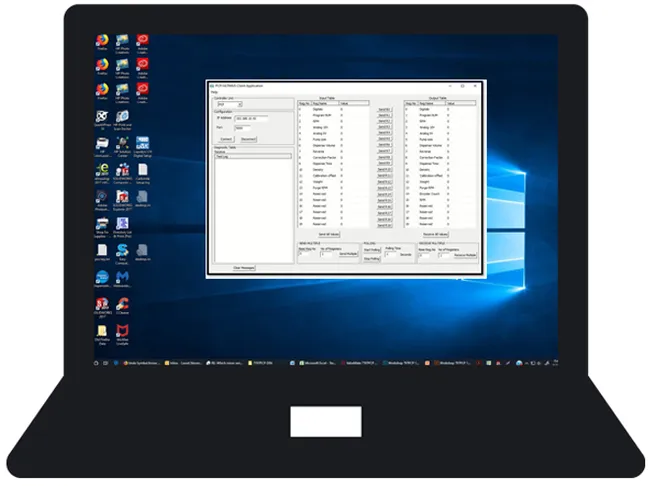Click the Start Polling button
This screenshot has height=486, width=648.
pyautogui.click(x=370, y=250)
